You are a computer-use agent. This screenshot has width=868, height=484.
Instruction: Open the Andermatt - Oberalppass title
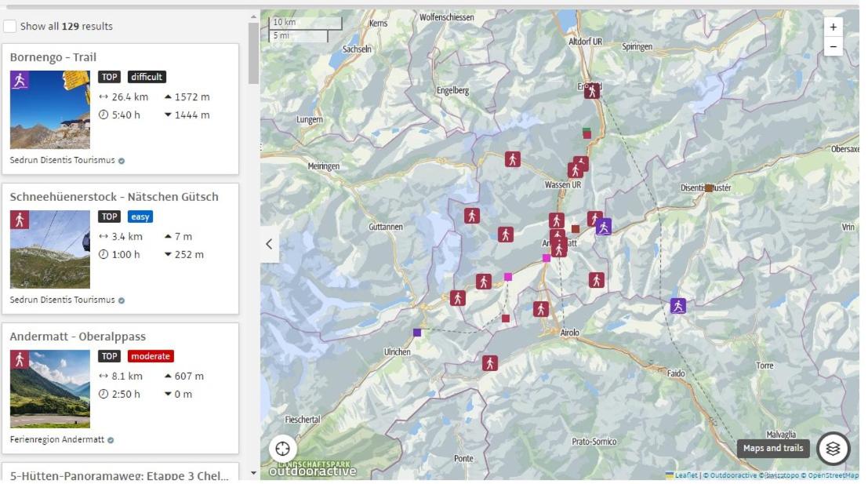click(78, 337)
